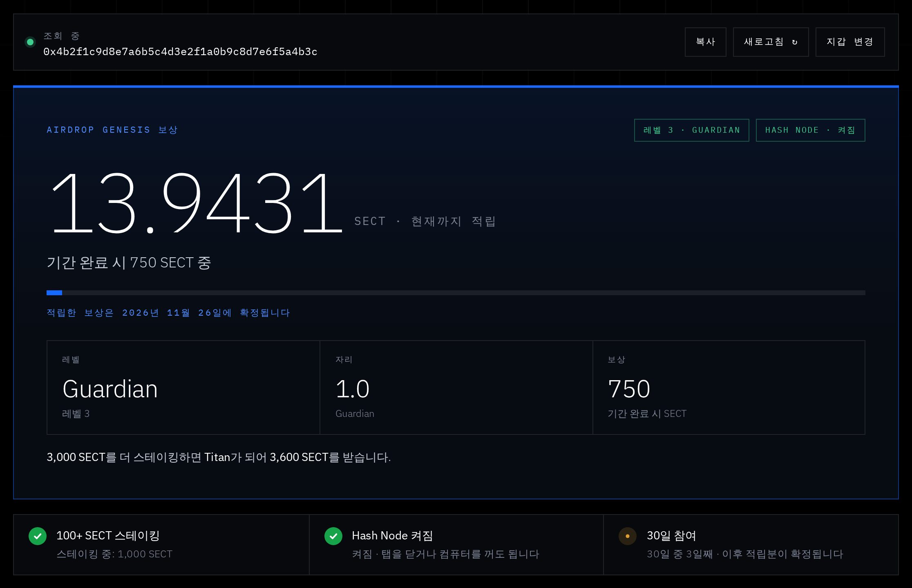The image size is (912, 588).
Task: Click the green status dot beside 조회 중
Action: (30, 42)
